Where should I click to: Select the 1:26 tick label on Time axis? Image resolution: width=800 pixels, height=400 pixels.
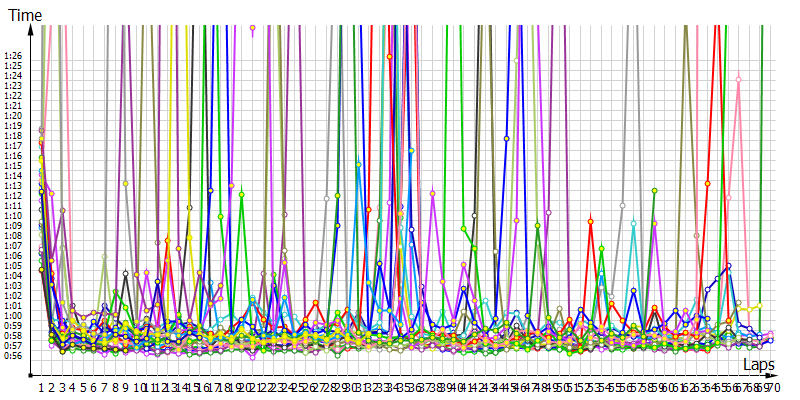(x=13, y=56)
